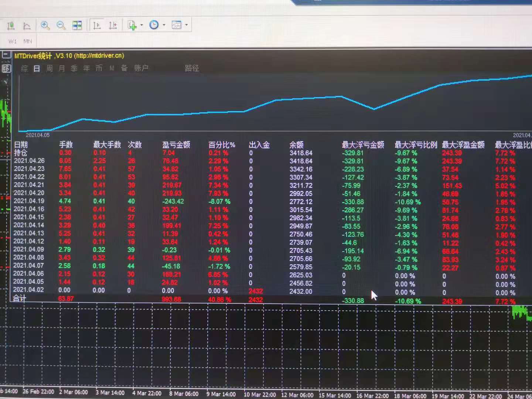Select the MN monthly timeframe
Screen dimensions: 532x399
click(28, 41)
